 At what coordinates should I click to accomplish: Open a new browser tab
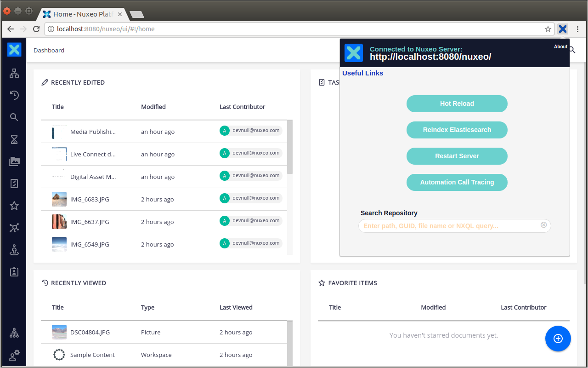point(137,14)
